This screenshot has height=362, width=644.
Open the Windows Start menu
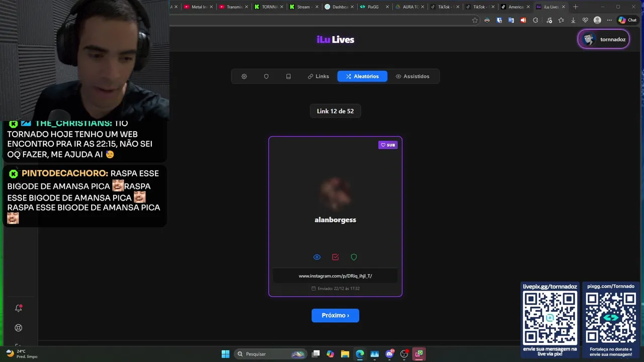(225, 354)
